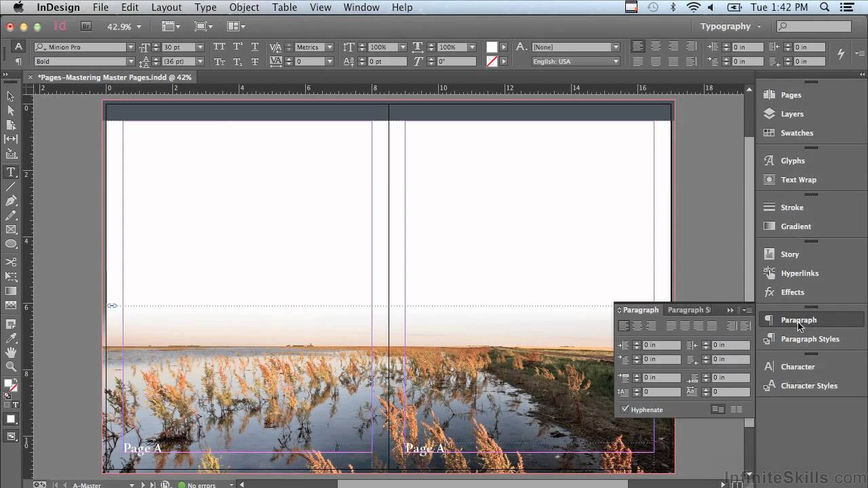Select the Zoom tool
868x488 pixels.
click(x=11, y=367)
